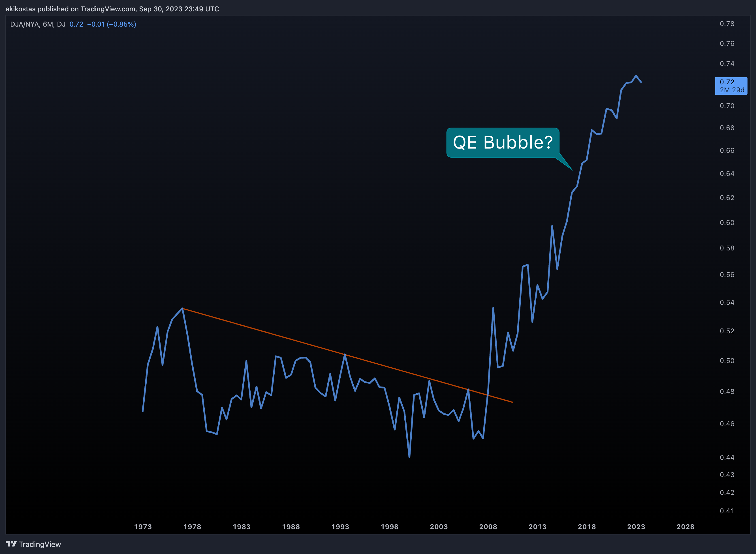Screen dimensions: 756x554
Task: Click the 2003 time axis label
Action: (439, 527)
